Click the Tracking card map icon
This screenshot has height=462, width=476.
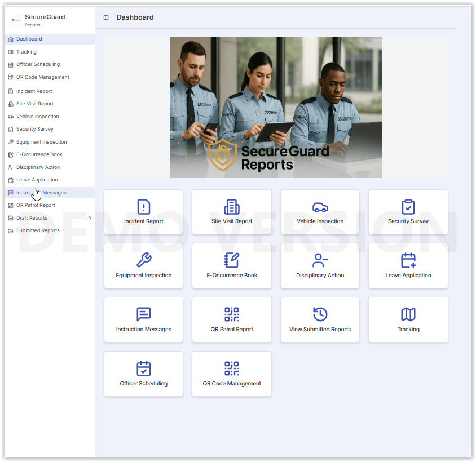click(x=408, y=314)
